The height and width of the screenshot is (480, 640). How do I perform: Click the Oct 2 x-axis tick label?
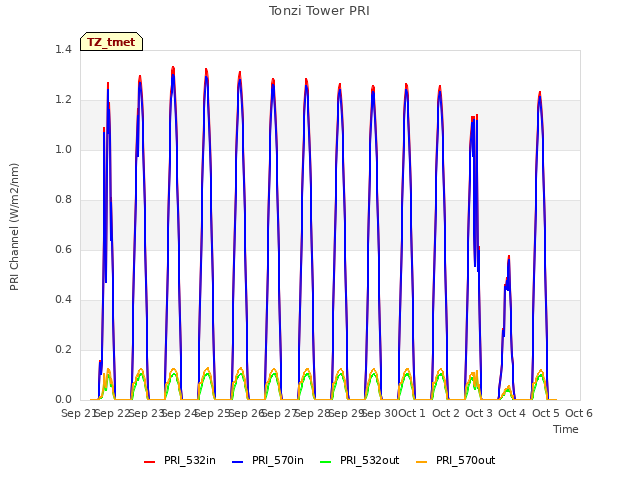click(x=446, y=413)
